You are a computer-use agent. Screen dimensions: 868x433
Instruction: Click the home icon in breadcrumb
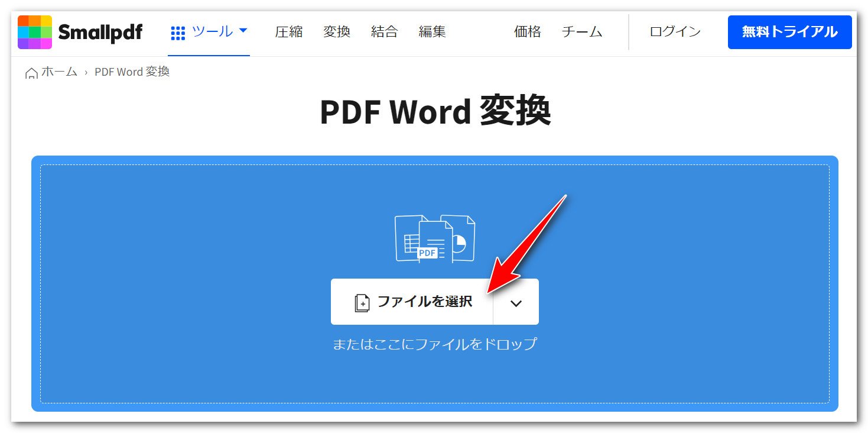coord(31,73)
